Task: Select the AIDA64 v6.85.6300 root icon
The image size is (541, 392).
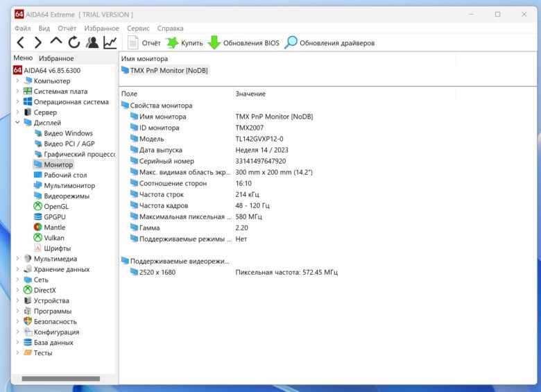Action: click(17, 70)
